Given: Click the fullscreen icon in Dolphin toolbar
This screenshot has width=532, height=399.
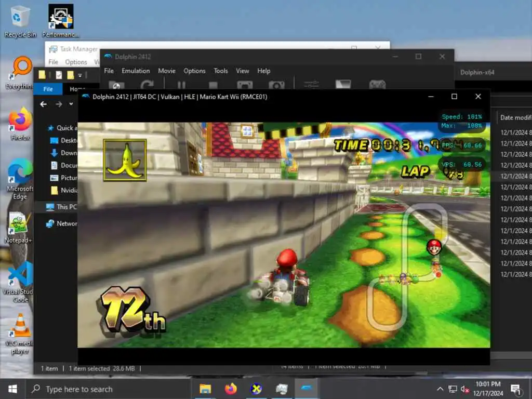Looking at the screenshot, I should 245,85.
